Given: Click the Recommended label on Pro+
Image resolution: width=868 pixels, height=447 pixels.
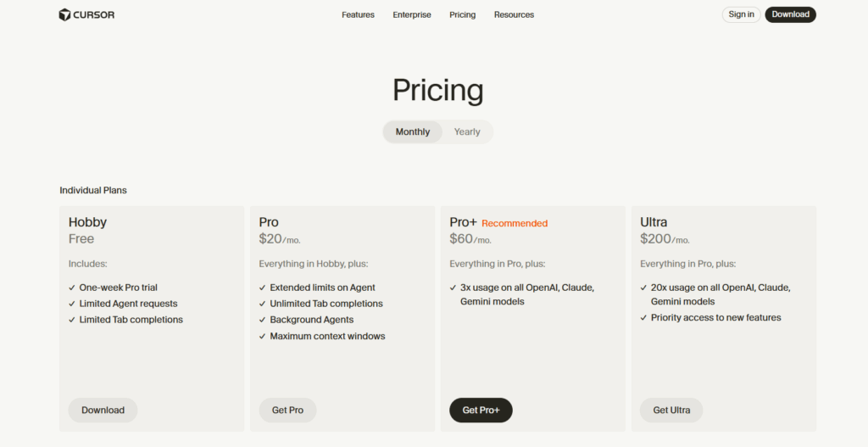Looking at the screenshot, I should [515, 223].
